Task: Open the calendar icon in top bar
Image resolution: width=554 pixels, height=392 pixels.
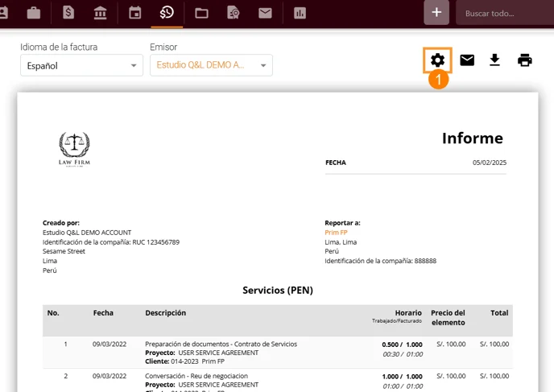Action: pyautogui.click(x=135, y=13)
